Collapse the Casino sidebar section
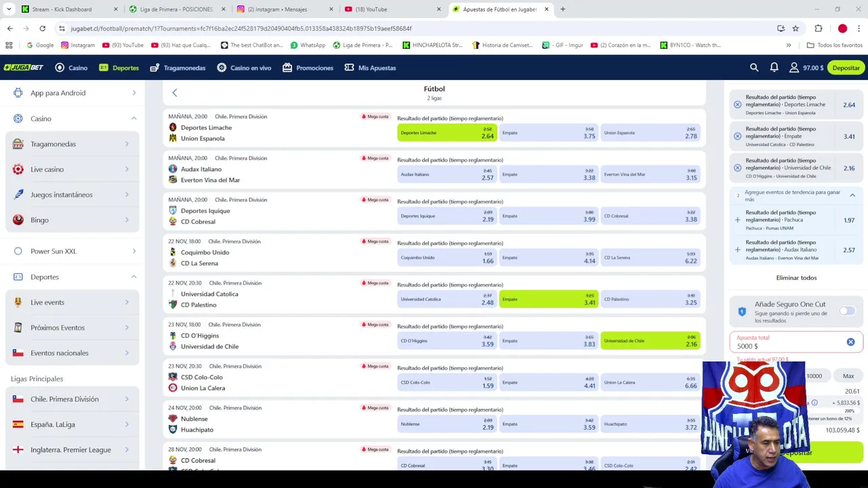 pyautogui.click(x=134, y=119)
